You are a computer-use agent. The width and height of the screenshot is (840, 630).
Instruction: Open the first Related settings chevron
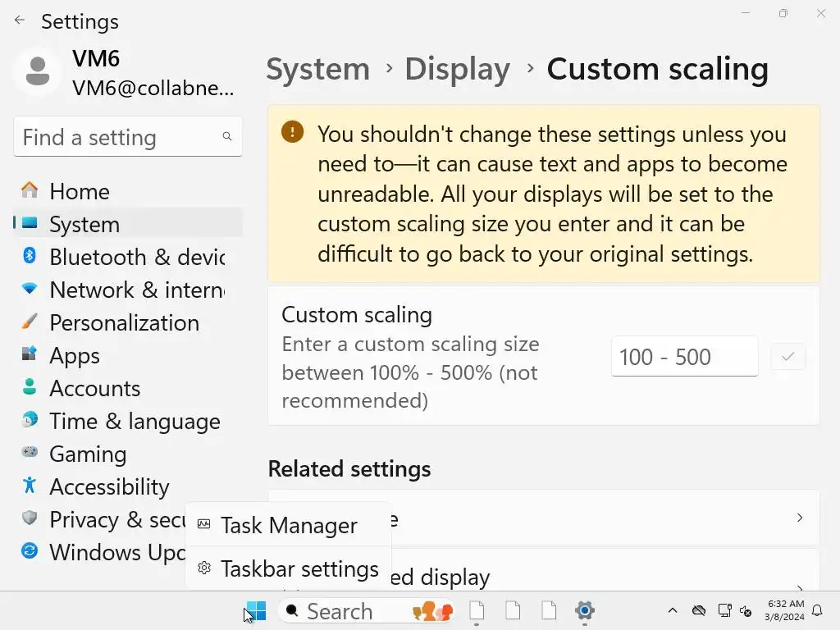click(x=800, y=518)
